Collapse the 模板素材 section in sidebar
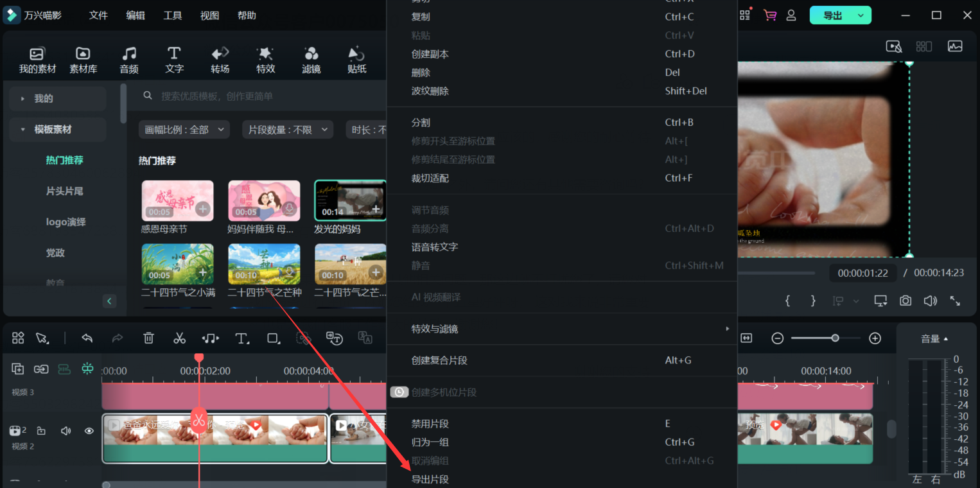This screenshot has height=488, width=980. tap(58, 129)
